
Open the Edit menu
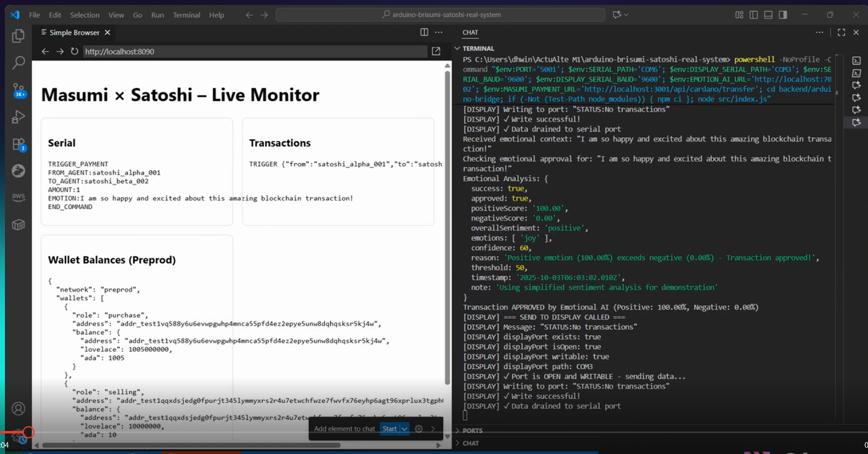[x=55, y=15]
